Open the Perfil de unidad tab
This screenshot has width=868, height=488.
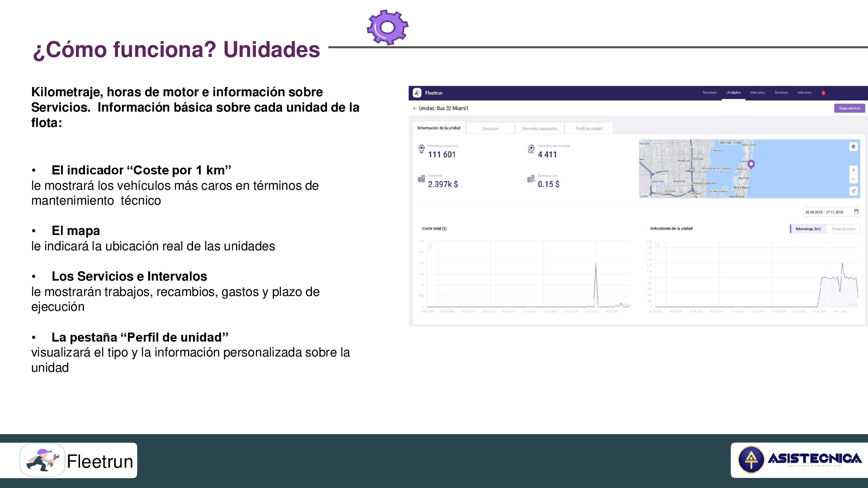tap(589, 129)
